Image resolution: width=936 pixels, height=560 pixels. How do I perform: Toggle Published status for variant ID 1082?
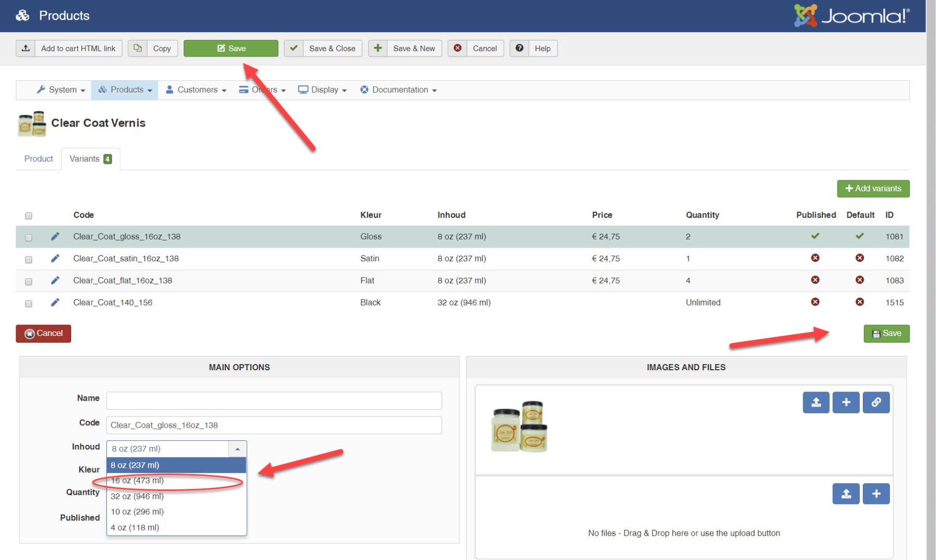[x=815, y=258]
